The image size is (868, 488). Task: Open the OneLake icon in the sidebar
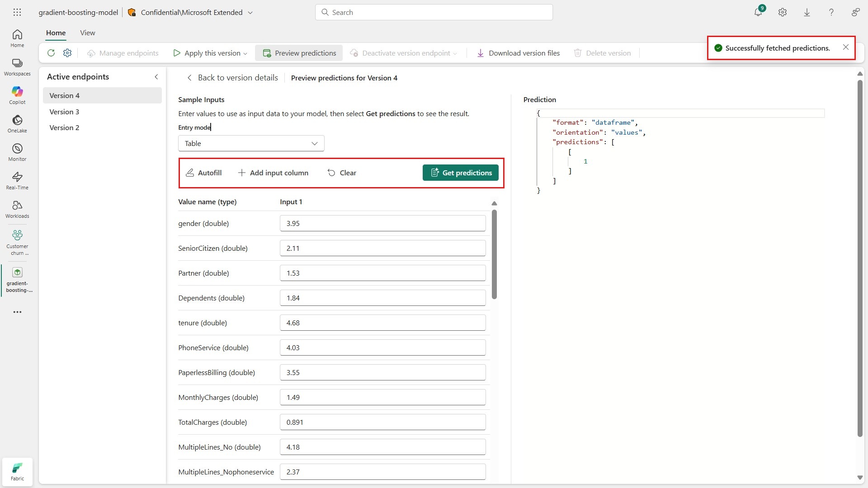(x=17, y=123)
